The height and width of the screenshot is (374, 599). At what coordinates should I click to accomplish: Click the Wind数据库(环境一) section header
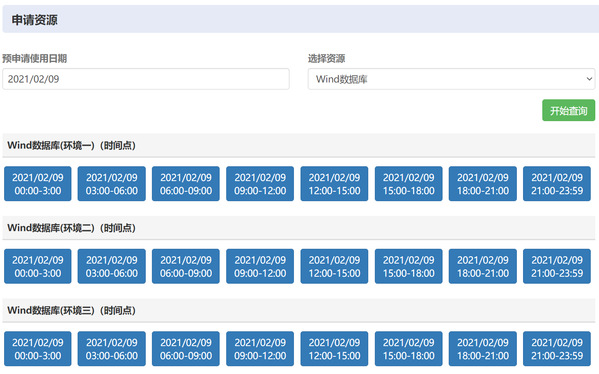(299, 145)
